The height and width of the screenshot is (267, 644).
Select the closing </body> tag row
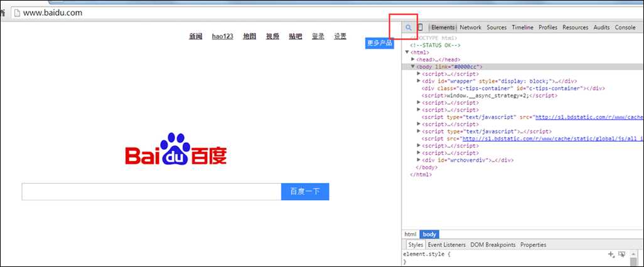tap(427, 167)
